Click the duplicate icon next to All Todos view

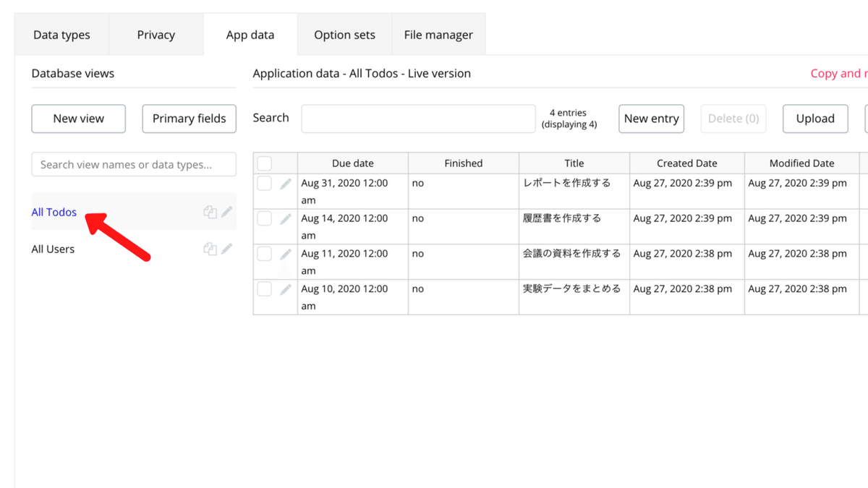coord(210,212)
